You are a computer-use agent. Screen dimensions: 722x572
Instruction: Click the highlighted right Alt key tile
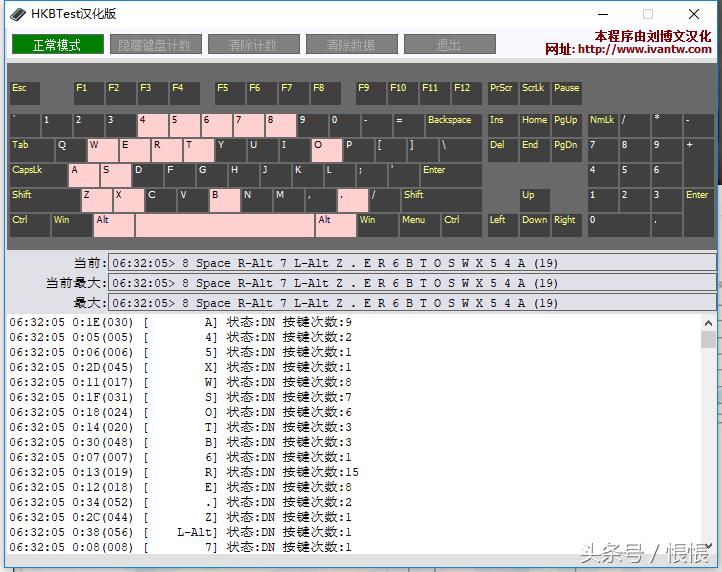pyautogui.click(x=336, y=226)
